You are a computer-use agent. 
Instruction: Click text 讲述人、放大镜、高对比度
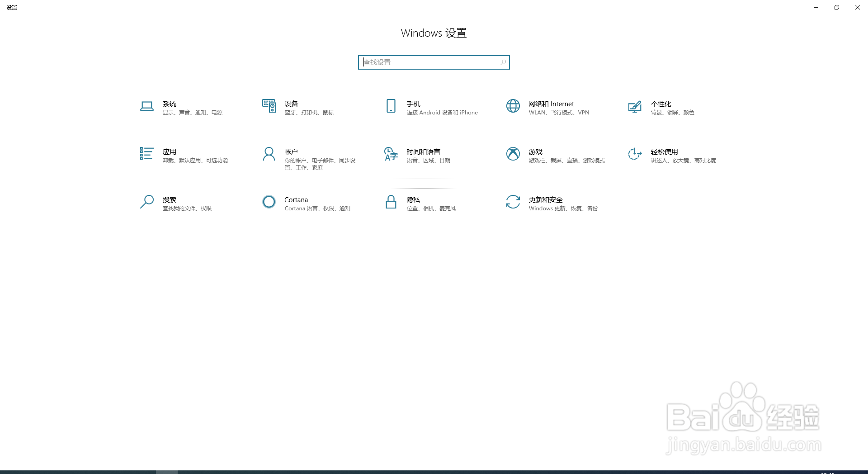(x=684, y=161)
